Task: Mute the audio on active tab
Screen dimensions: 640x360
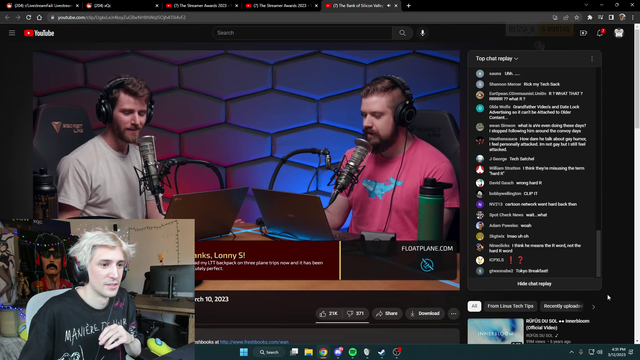Action: pos(389,6)
